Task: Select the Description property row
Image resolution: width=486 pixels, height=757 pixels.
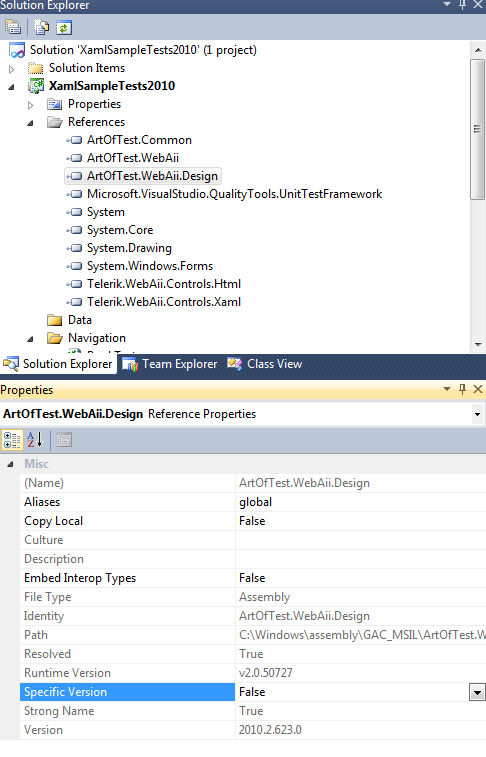Action: coord(255,559)
